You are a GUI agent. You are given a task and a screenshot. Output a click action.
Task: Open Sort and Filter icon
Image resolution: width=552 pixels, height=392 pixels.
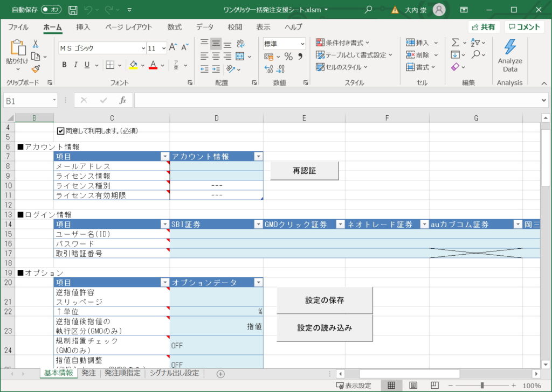point(475,43)
